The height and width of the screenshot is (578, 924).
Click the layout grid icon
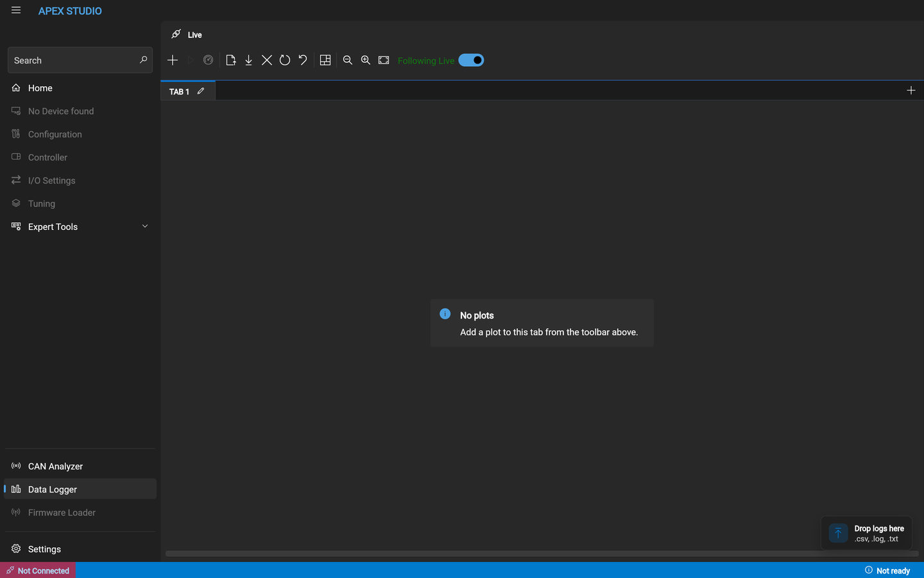[x=325, y=60]
